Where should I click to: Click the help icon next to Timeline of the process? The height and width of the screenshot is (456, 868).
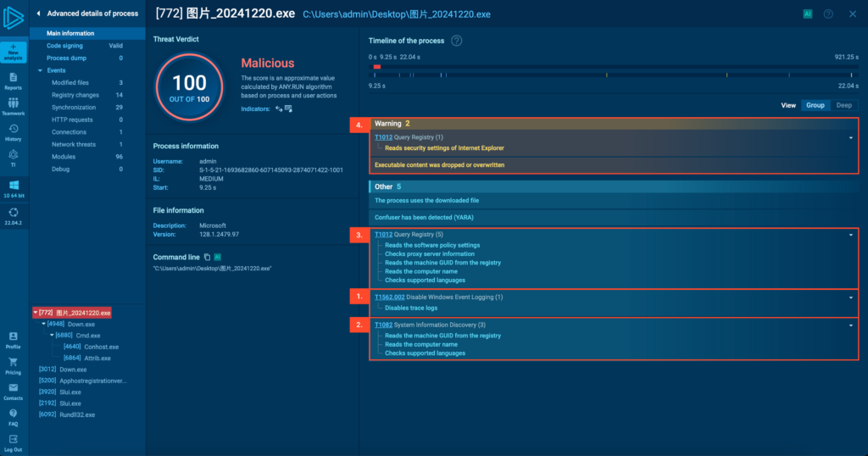coord(457,41)
